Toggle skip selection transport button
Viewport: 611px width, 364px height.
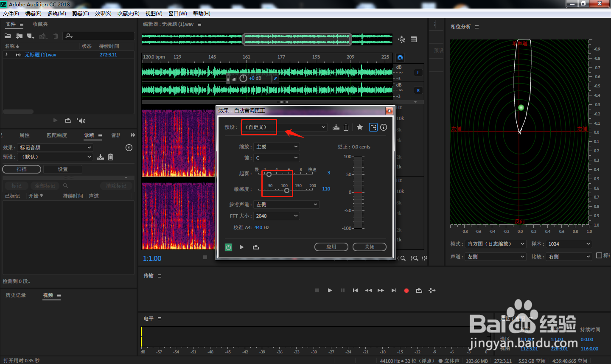[x=432, y=291]
